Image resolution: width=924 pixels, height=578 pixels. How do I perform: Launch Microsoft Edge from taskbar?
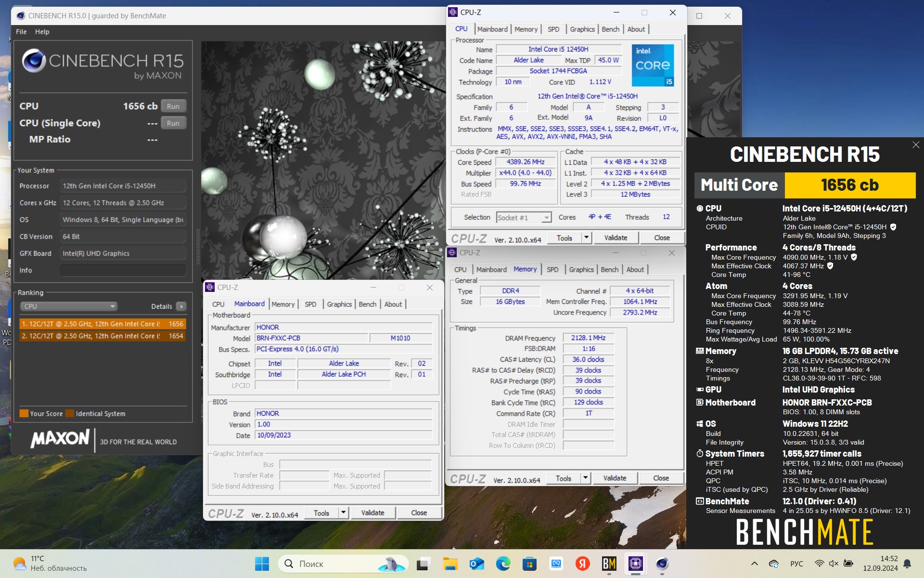coord(503,564)
